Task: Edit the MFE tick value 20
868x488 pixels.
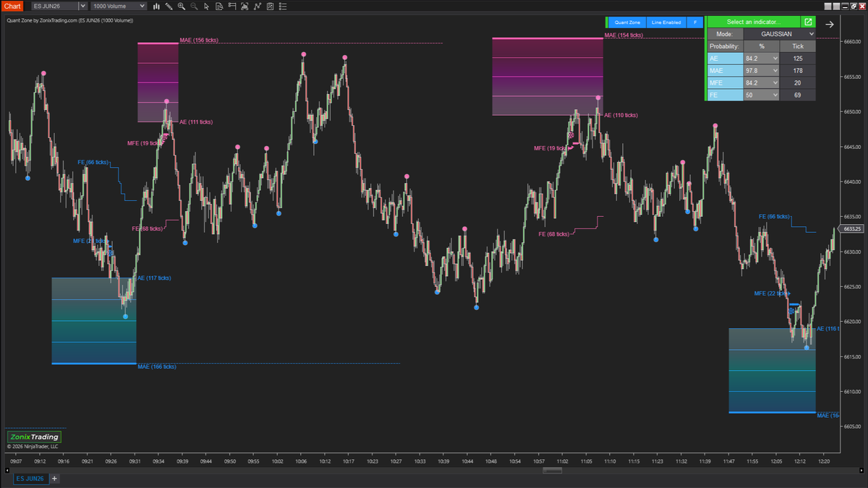Action: click(x=799, y=83)
